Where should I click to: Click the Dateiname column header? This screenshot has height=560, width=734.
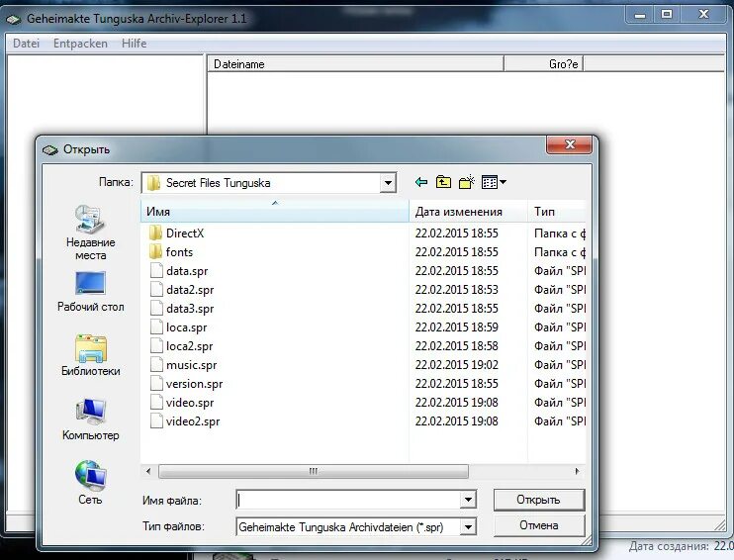(355, 63)
